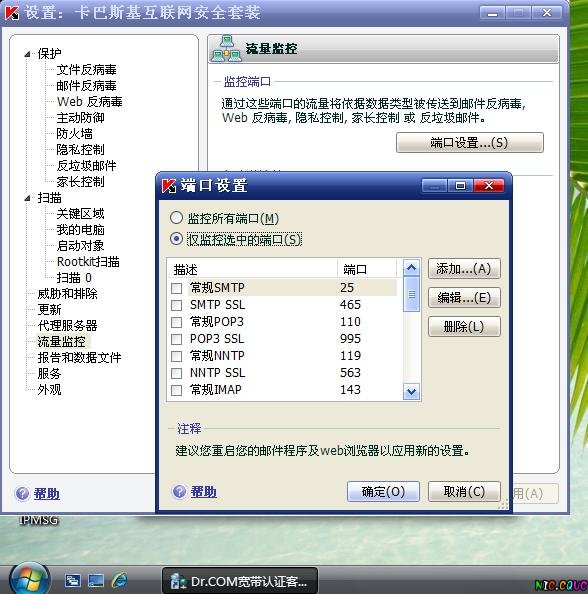Select 防火墙 in the settings tree
Screen dimensions: 588x594
tap(74, 134)
